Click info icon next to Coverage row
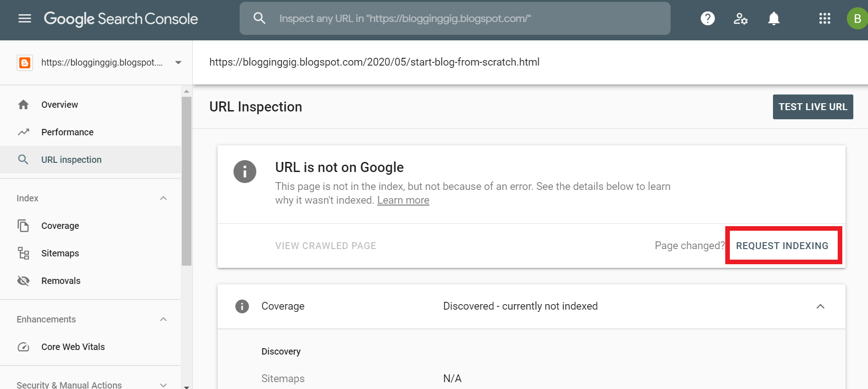The height and width of the screenshot is (389, 868). click(x=242, y=306)
